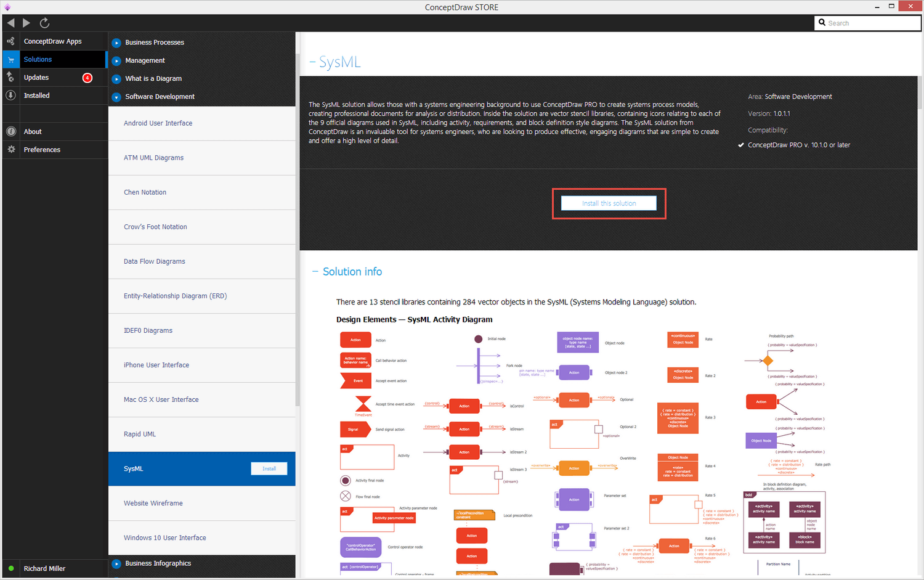924x580 pixels.
Task: Select iPhone User Interface solution
Action: 202,365
